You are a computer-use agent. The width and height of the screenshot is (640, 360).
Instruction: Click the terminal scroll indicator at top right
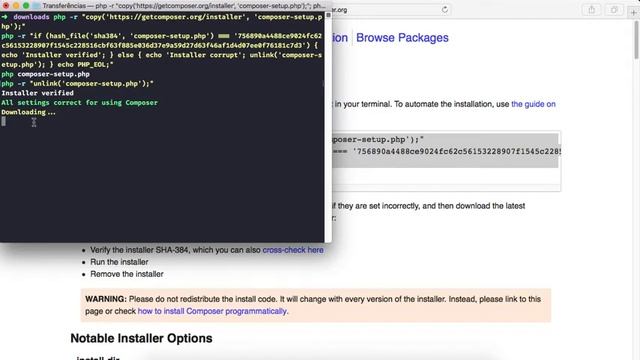(x=328, y=15)
